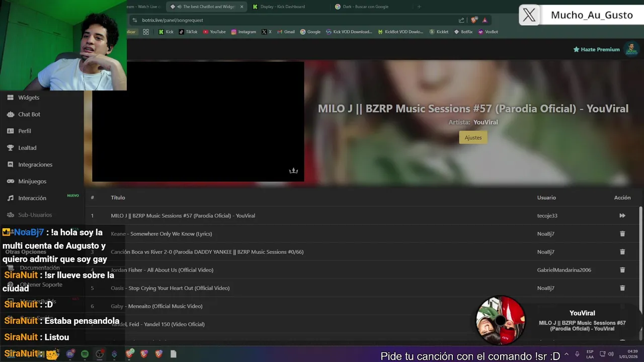Go to Perfil in the sidebar
Screen dimensions: 644x362
[25, 131]
